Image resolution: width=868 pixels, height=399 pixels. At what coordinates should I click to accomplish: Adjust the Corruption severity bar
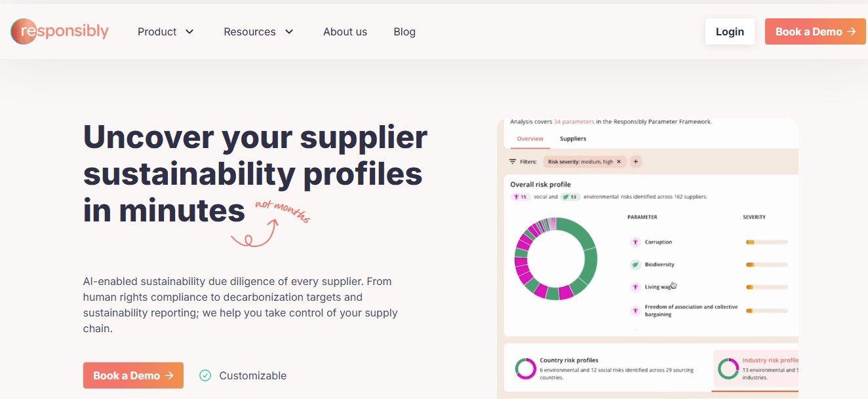(766, 242)
